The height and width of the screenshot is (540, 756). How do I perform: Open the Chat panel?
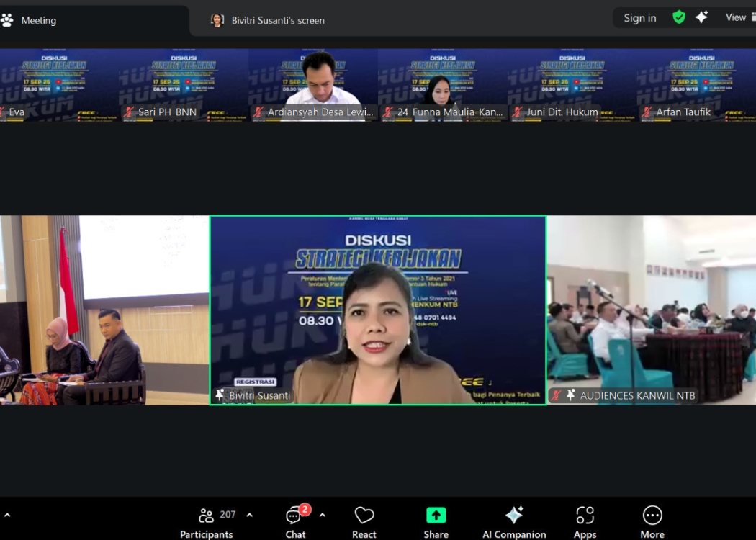pyautogui.click(x=295, y=521)
